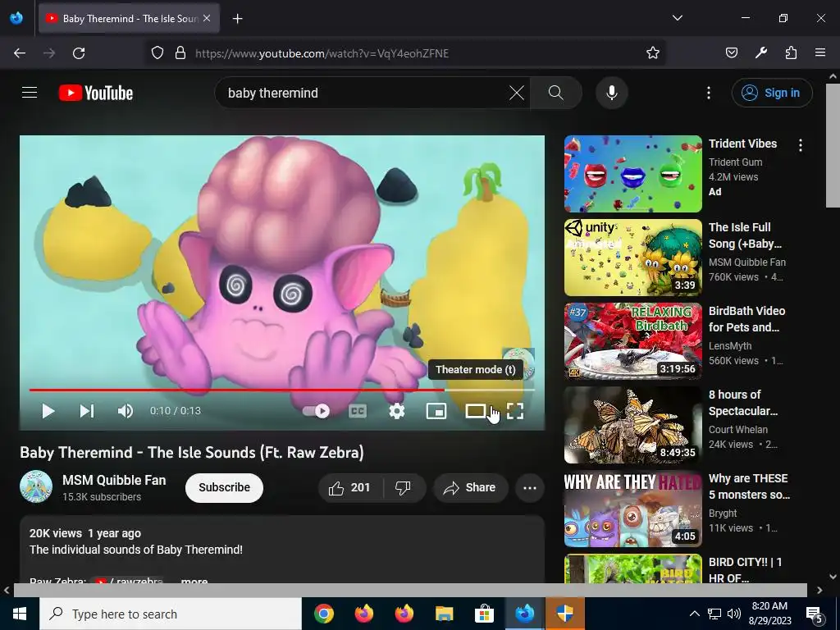
Task: Start voice search with microphone
Action: [x=612, y=93]
